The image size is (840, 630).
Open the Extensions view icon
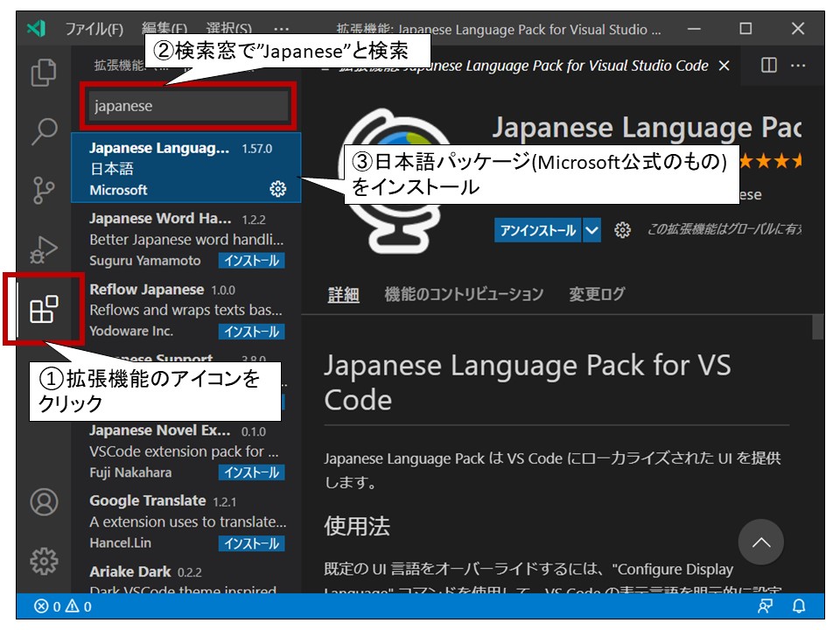pos(44,309)
